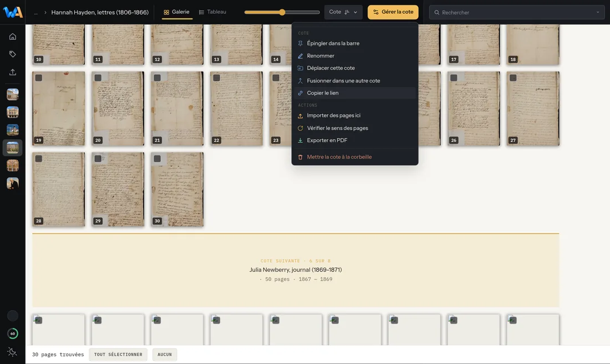Screen dimensions: 610x364
Task: Choose Exporter en PDF
Action: [x=354, y=140]
